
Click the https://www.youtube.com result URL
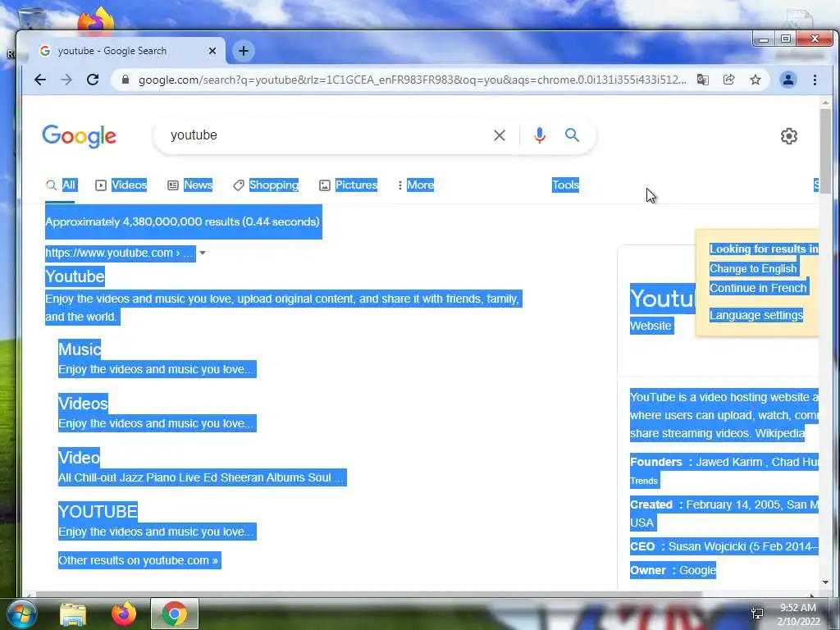pos(119,253)
